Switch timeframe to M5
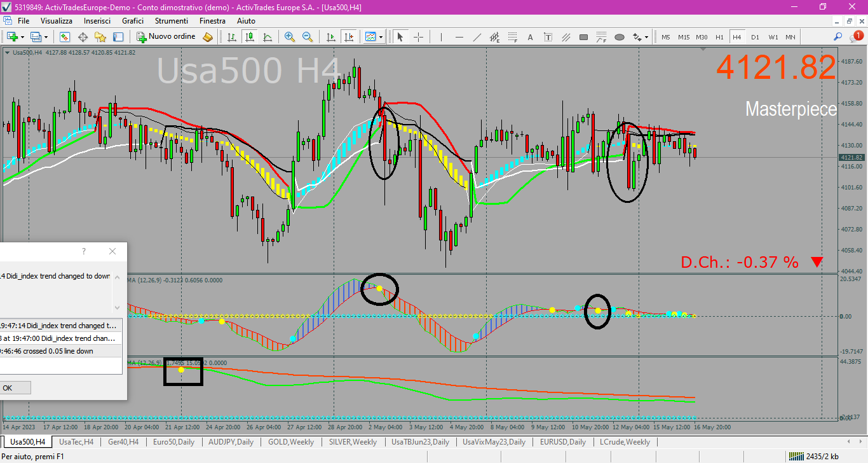868x463 pixels. click(666, 37)
